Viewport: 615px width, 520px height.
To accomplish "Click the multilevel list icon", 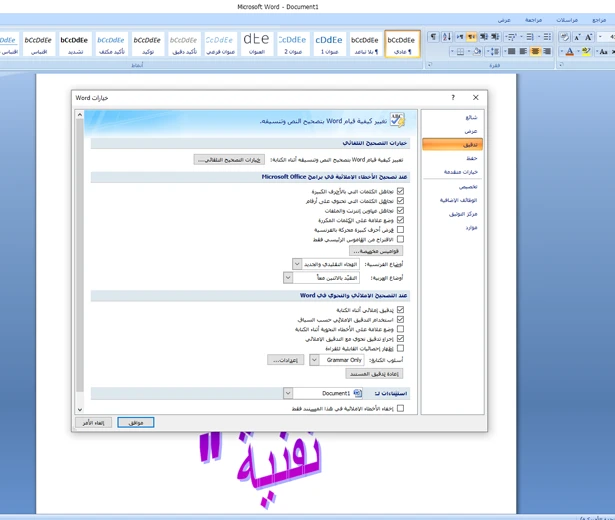I will point(512,37).
